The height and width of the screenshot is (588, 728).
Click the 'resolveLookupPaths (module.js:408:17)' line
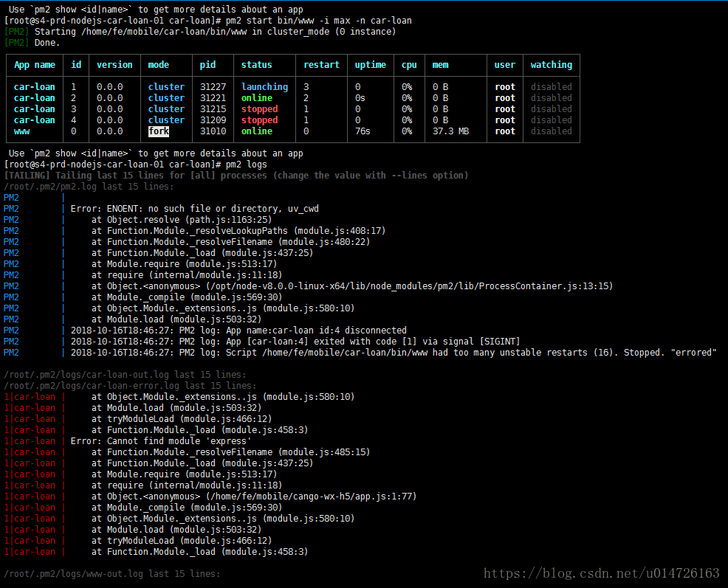click(238, 231)
